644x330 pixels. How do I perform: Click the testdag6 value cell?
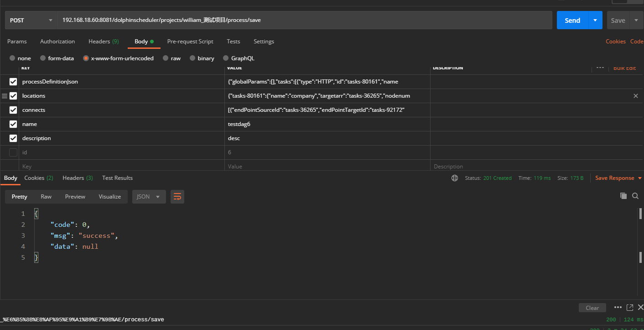pyautogui.click(x=327, y=124)
